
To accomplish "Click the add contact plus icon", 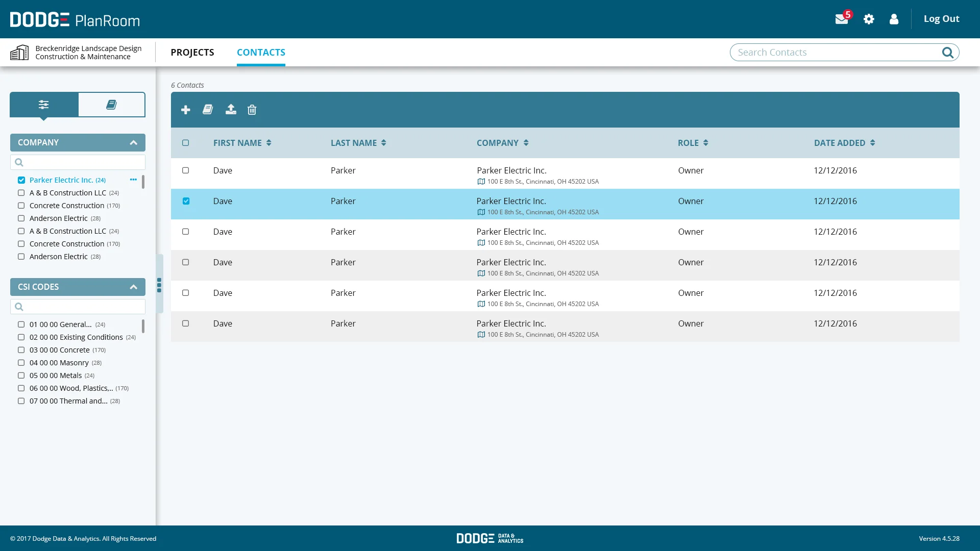I will (x=186, y=110).
